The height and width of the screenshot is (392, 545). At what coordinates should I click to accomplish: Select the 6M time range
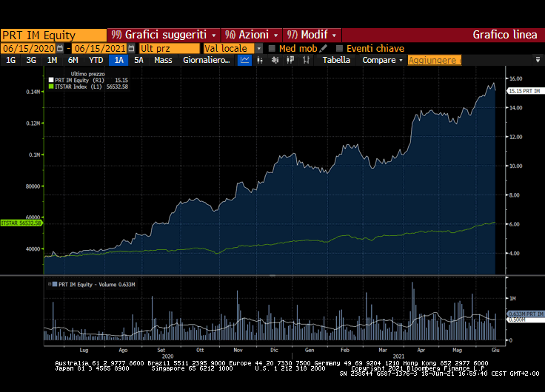73,60
